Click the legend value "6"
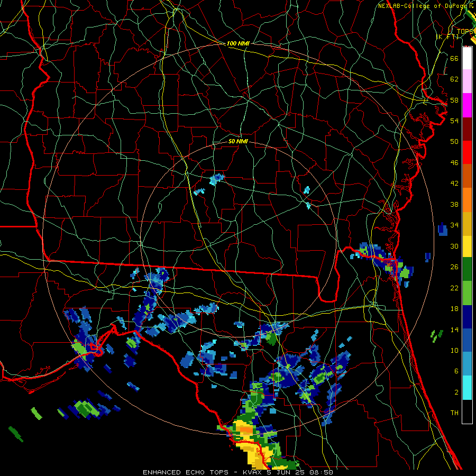Viewport: 476px width, 476px height. tap(456, 371)
